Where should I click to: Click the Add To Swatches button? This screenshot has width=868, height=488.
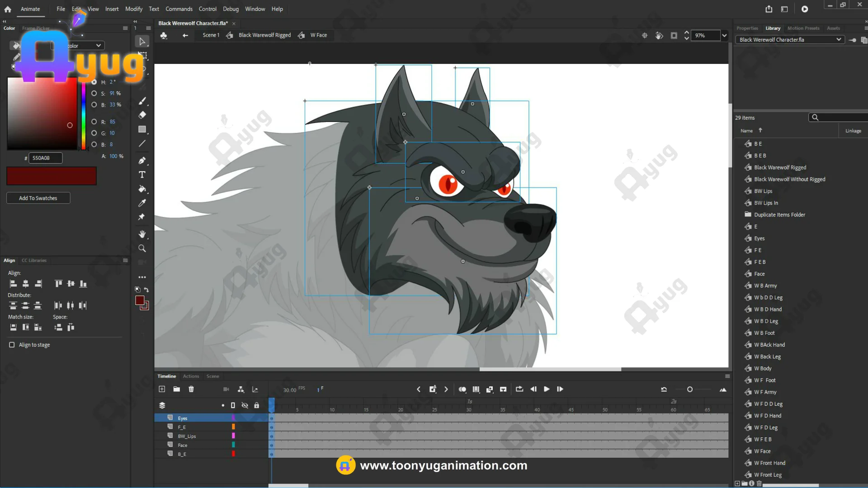point(38,198)
